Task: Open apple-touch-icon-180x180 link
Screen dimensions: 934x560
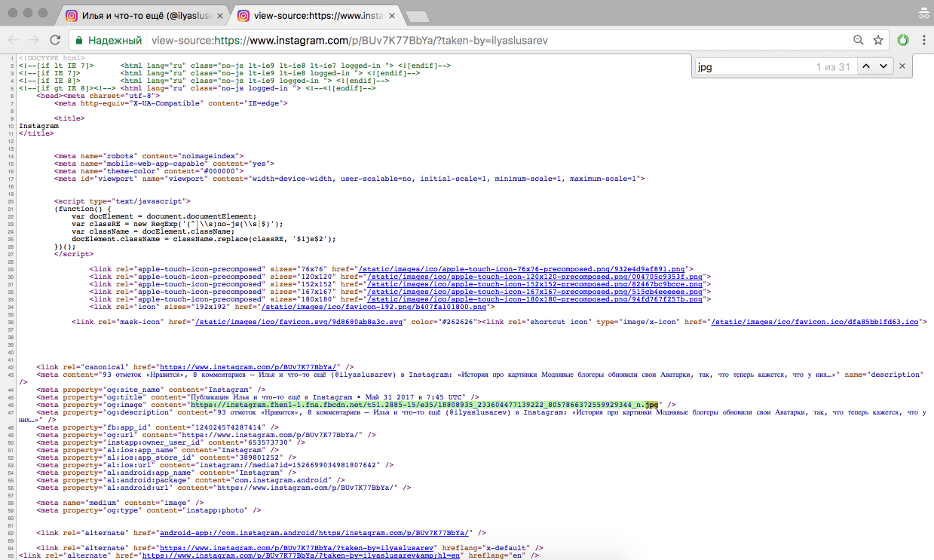Action: tap(533, 299)
